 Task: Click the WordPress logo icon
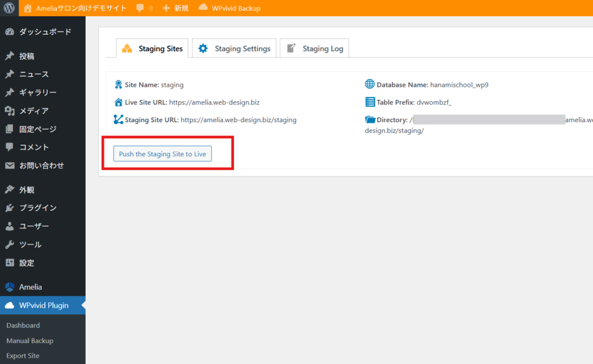click(9, 8)
